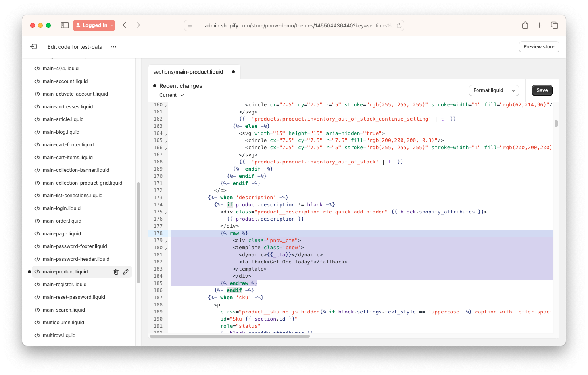588x375 pixels.
Task: Click the file sidebar's scrollbar thumb
Action: pos(138,232)
